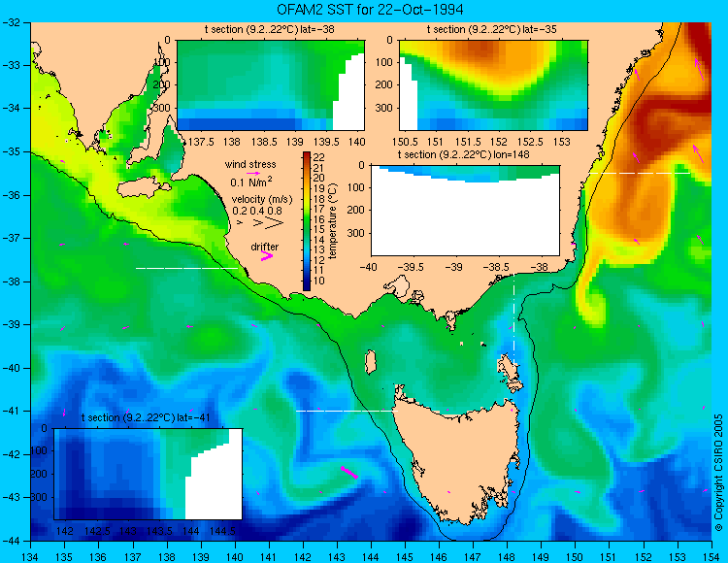Screen dimensions: 728x563
Task: Click the '150' longitude label on main bottom axis
Action: point(576,556)
